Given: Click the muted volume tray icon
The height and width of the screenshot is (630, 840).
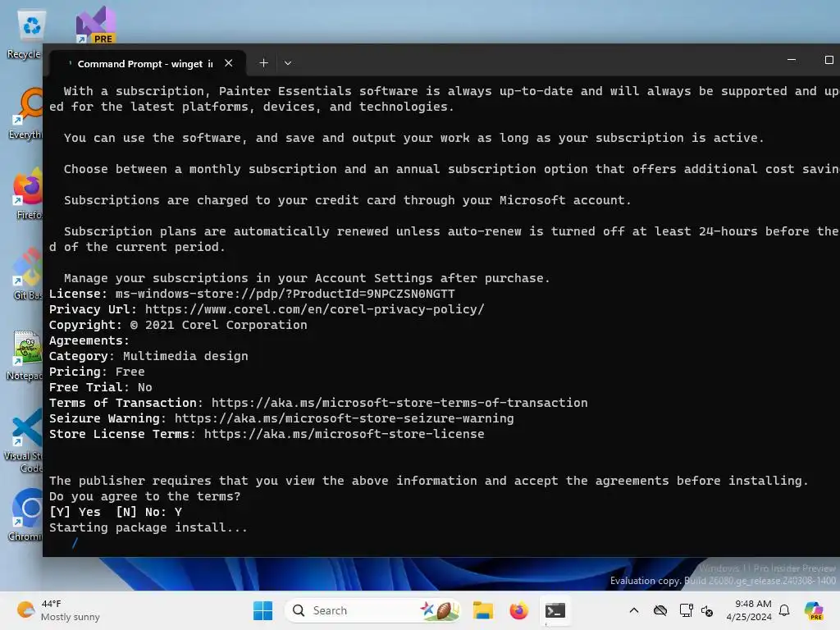Looking at the screenshot, I should 707,610.
